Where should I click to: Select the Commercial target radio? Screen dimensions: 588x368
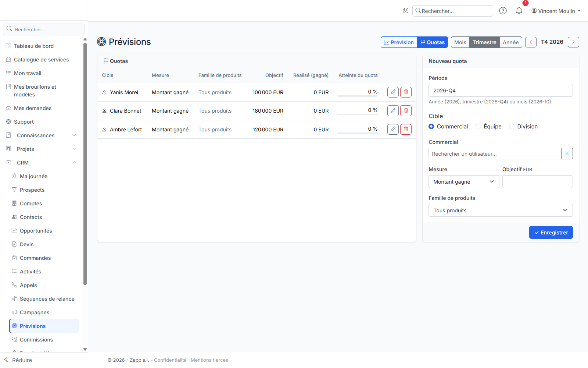click(x=431, y=127)
